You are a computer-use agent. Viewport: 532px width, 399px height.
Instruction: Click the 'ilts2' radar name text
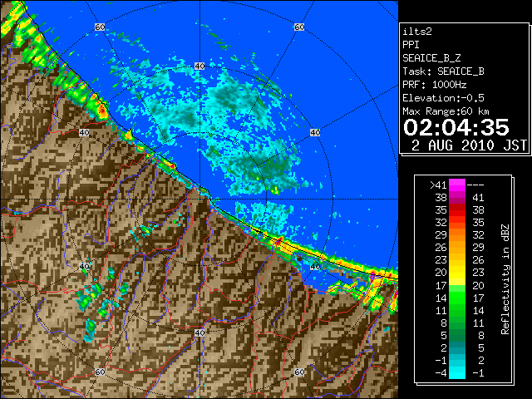click(417, 32)
